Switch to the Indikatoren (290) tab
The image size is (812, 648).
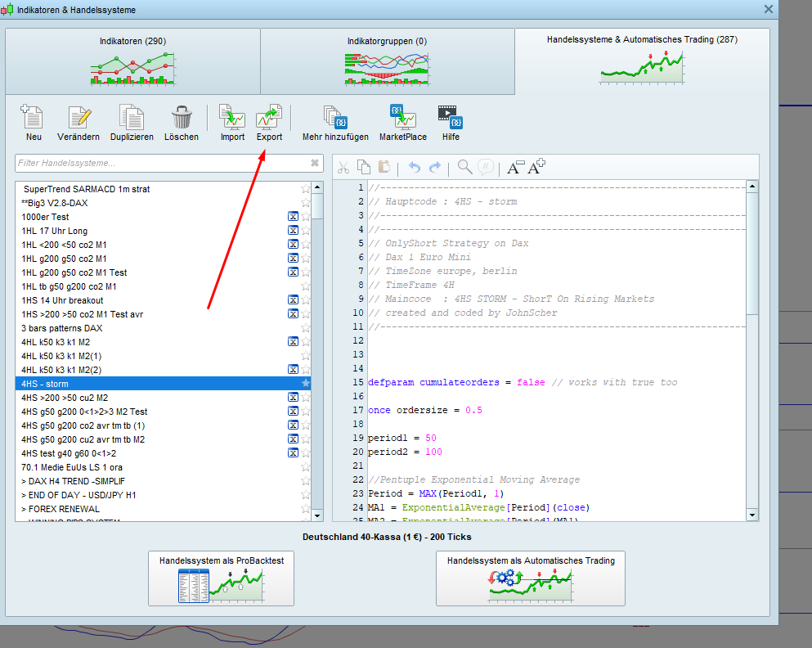[132, 61]
